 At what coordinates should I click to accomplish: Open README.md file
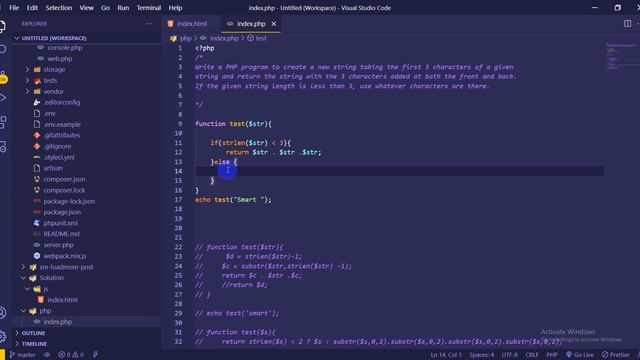coord(61,234)
